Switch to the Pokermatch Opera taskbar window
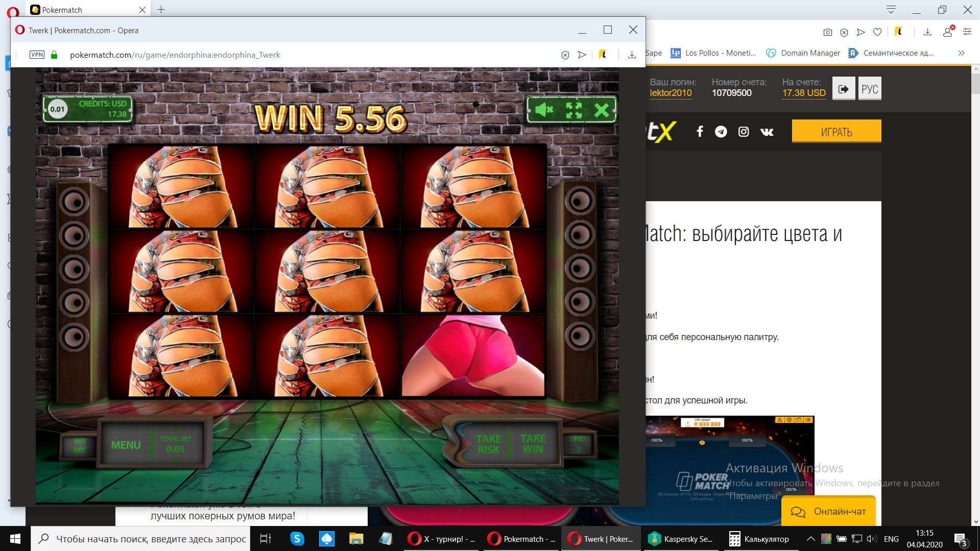This screenshot has width=980, height=551. [x=521, y=539]
